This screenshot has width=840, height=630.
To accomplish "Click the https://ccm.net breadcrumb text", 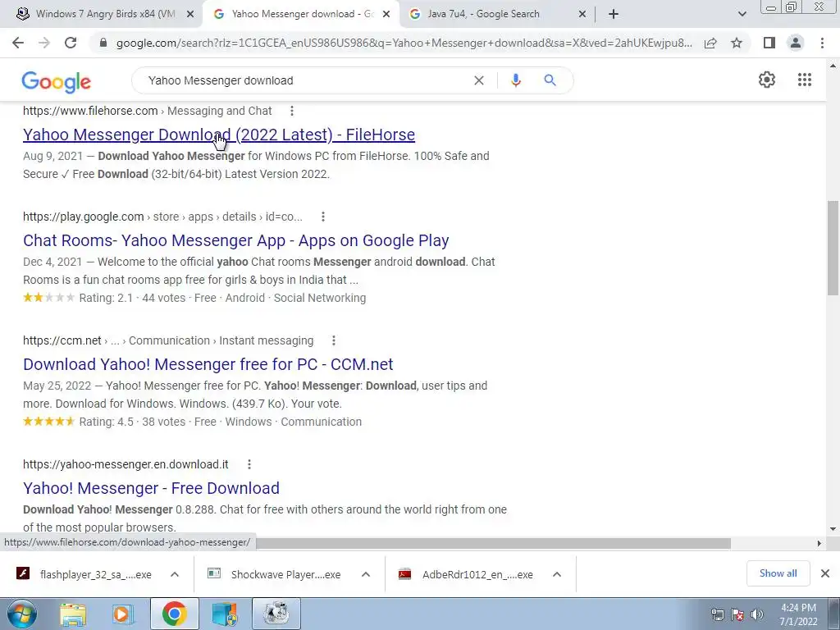I will coord(62,340).
